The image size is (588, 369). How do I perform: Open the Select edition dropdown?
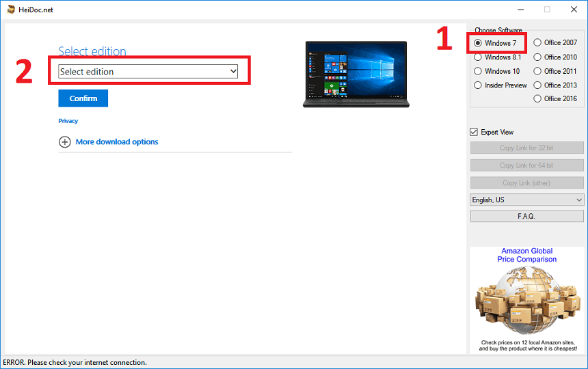[x=148, y=72]
